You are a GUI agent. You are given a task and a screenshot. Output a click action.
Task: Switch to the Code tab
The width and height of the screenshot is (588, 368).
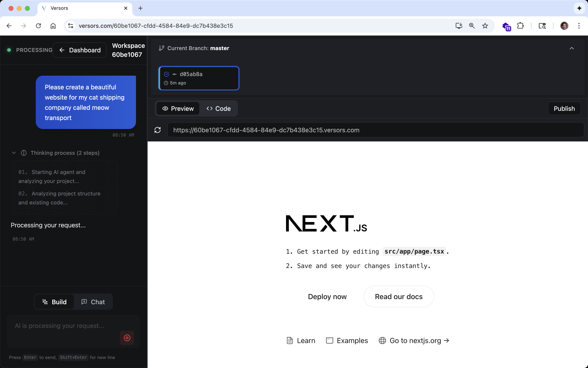pyautogui.click(x=218, y=108)
